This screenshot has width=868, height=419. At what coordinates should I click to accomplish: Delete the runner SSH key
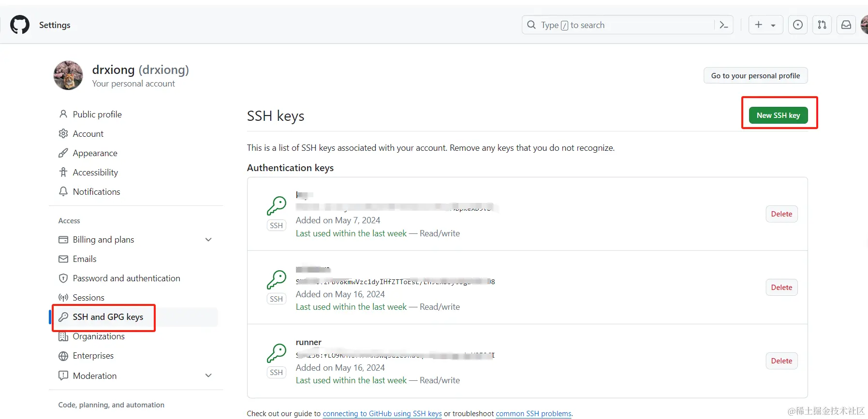pos(781,361)
